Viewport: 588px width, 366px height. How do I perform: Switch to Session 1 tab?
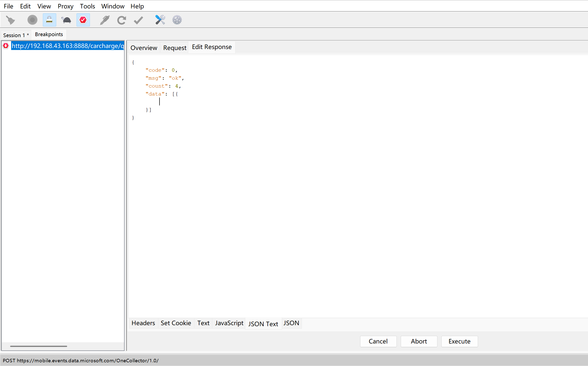(x=16, y=35)
